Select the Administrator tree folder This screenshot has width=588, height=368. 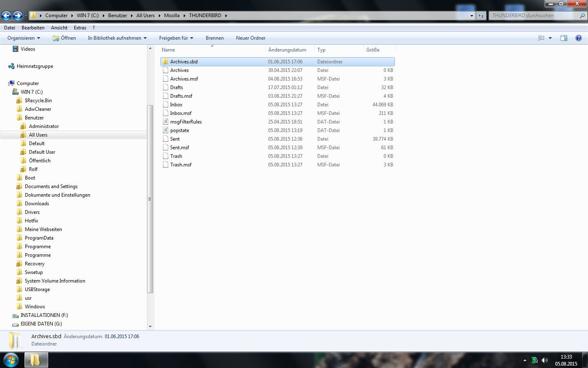(44, 126)
